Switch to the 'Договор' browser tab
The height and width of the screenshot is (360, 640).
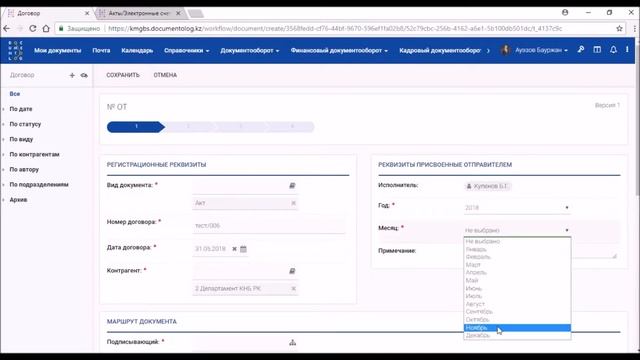click(48, 13)
